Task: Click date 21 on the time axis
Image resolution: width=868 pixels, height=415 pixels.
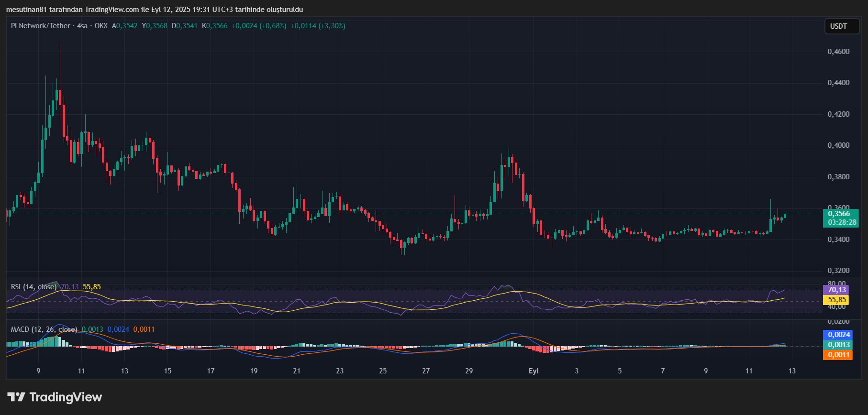Action: (297, 371)
